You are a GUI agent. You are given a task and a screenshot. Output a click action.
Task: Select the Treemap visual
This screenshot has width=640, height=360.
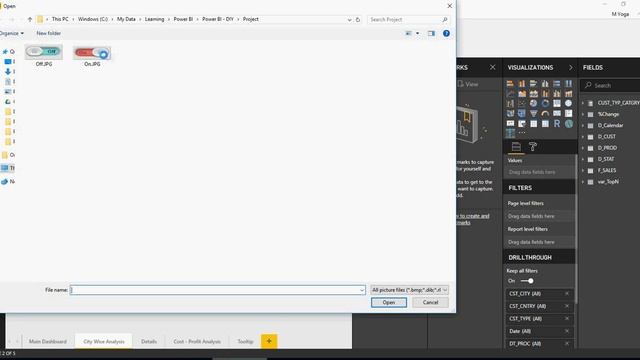[557, 103]
